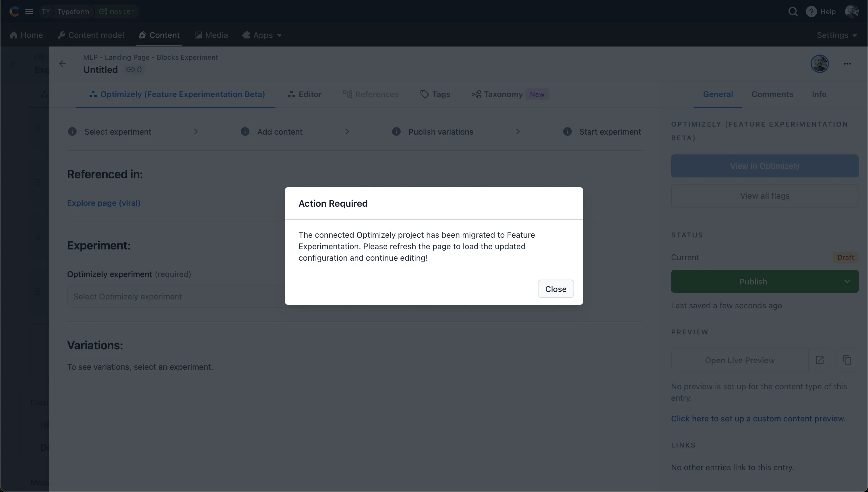Switch to the Taxonomy tab
Image resolution: width=868 pixels, height=492 pixels.
[x=497, y=94]
